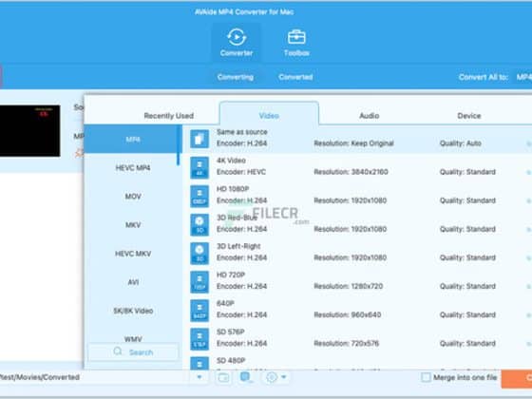Viewport: 532px width, 399px height.
Task: Choose the 3D Left-Right preset title
Action: pos(238,246)
